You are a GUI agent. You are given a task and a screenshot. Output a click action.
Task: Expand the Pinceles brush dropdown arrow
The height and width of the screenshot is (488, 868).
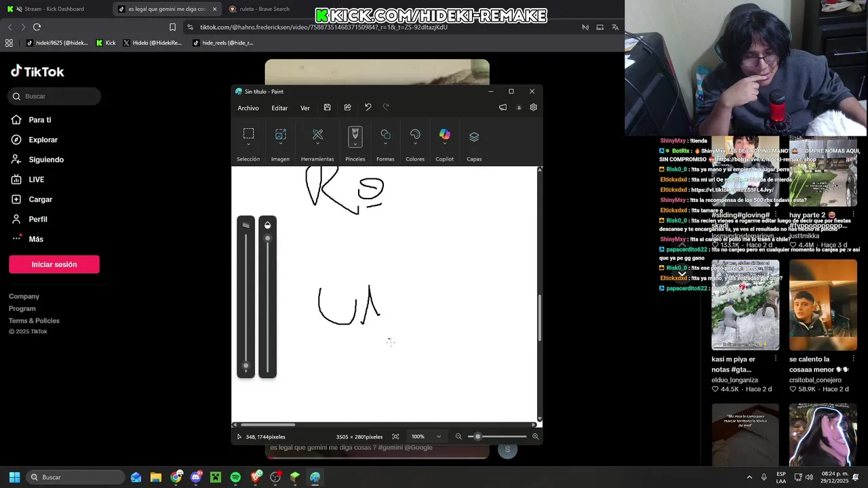pyautogui.click(x=355, y=144)
